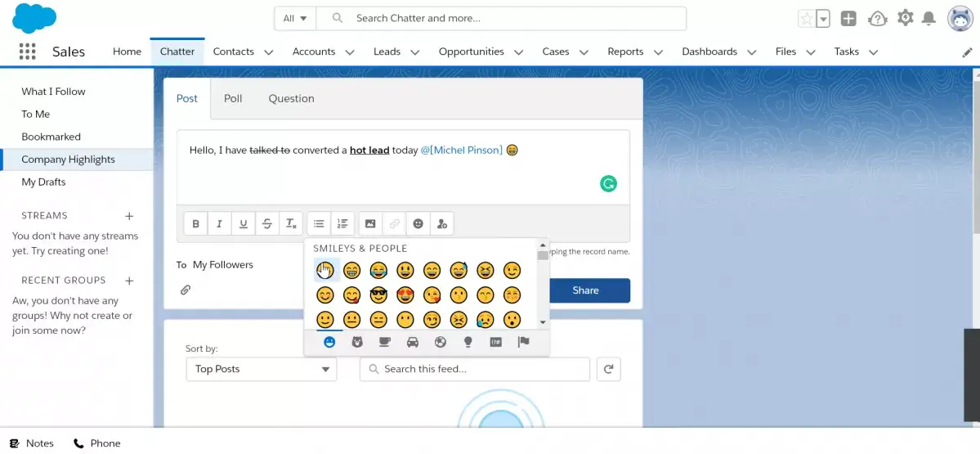The height and width of the screenshot is (454, 980).
Task: Insert the sunglasses face emoji
Action: pos(378,295)
